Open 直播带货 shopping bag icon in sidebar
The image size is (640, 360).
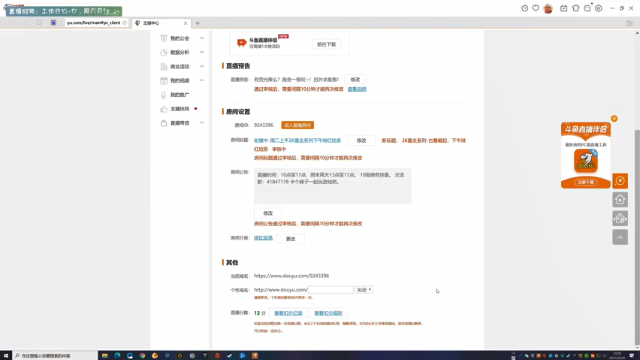tap(164, 123)
